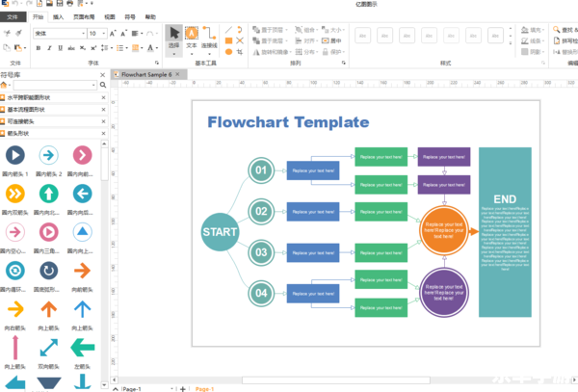Click the 查找 Find button
Viewport: 578px width, 392px height.
[565, 30]
